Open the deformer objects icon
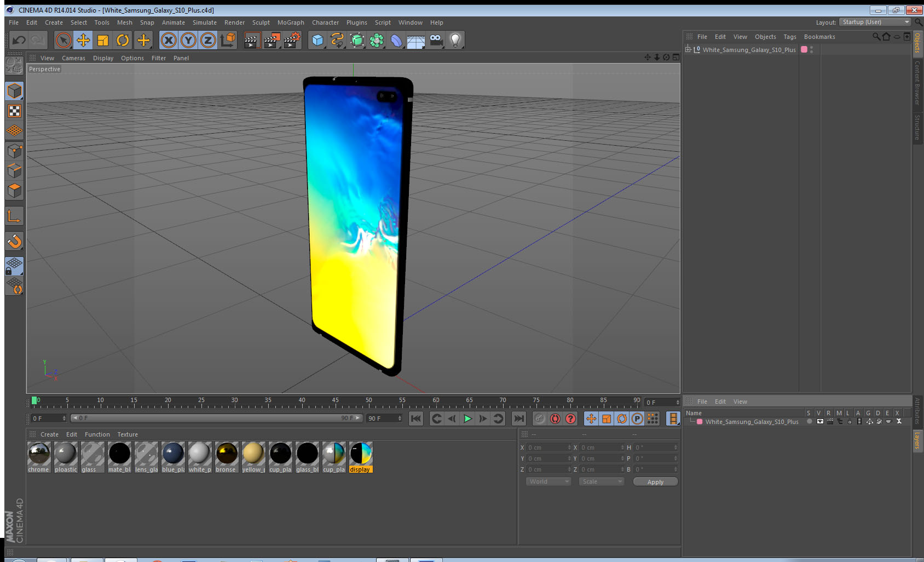This screenshot has height=562, width=924. coord(396,40)
